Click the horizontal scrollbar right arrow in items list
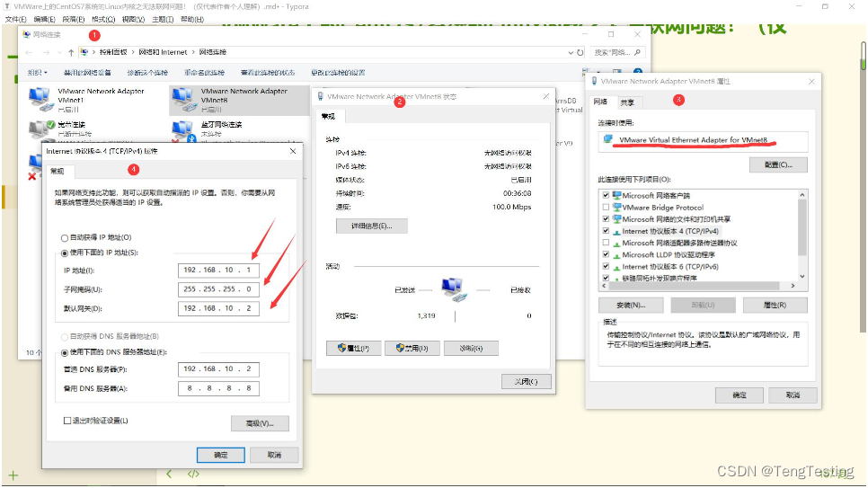 (x=793, y=286)
